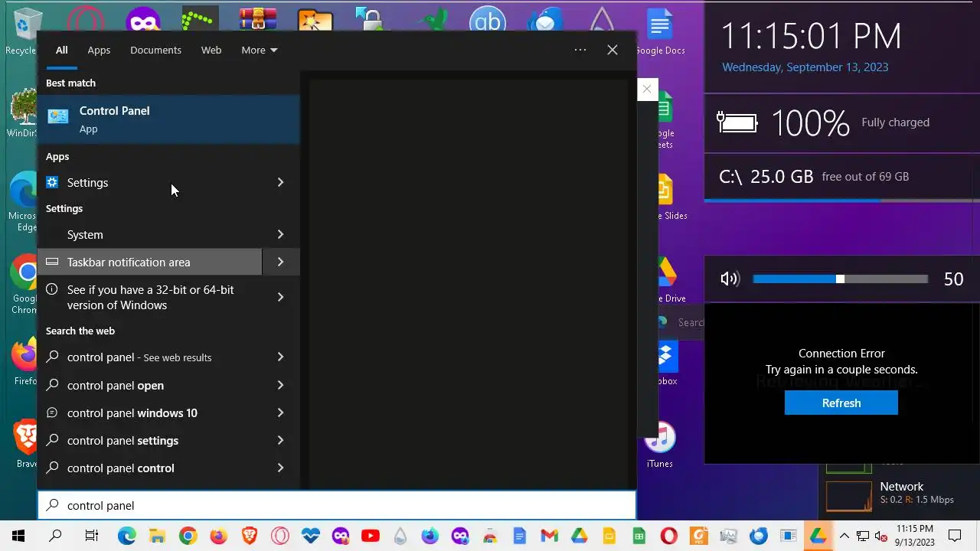Expand arrow for 'control panel windows 10' suggestion
The height and width of the screenshot is (551, 980).
tap(280, 412)
